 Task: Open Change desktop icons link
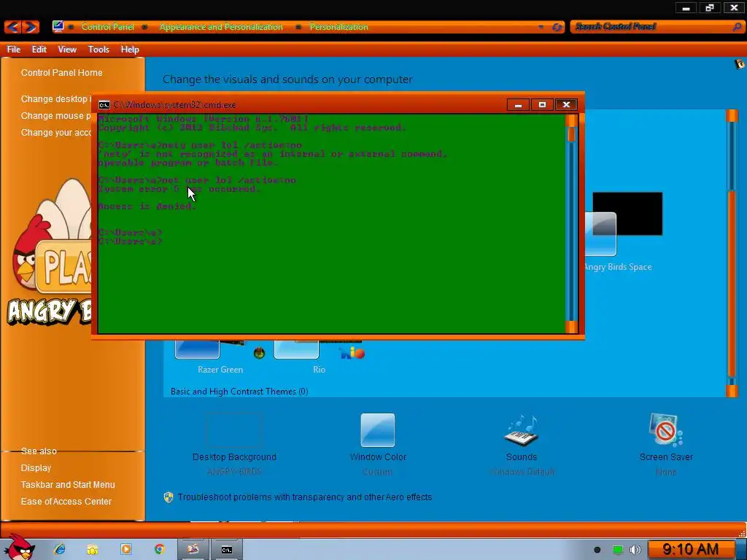point(55,99)
